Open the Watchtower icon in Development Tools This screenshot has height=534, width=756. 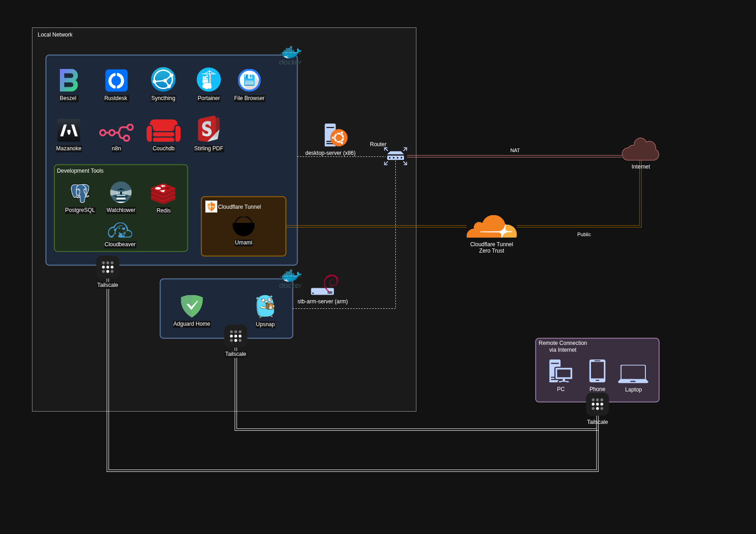120,193
